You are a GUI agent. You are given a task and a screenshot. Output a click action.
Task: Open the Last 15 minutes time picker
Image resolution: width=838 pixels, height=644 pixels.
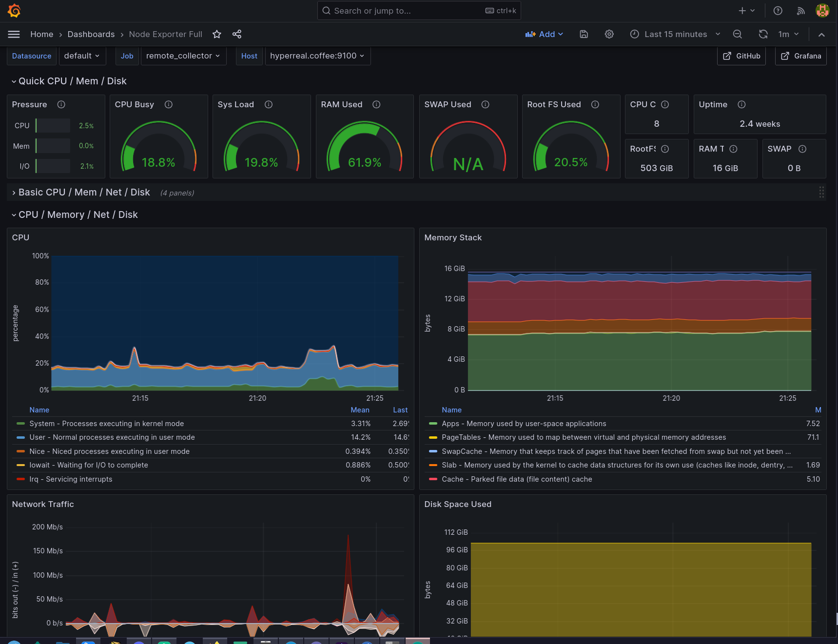[x=675, y=34]
